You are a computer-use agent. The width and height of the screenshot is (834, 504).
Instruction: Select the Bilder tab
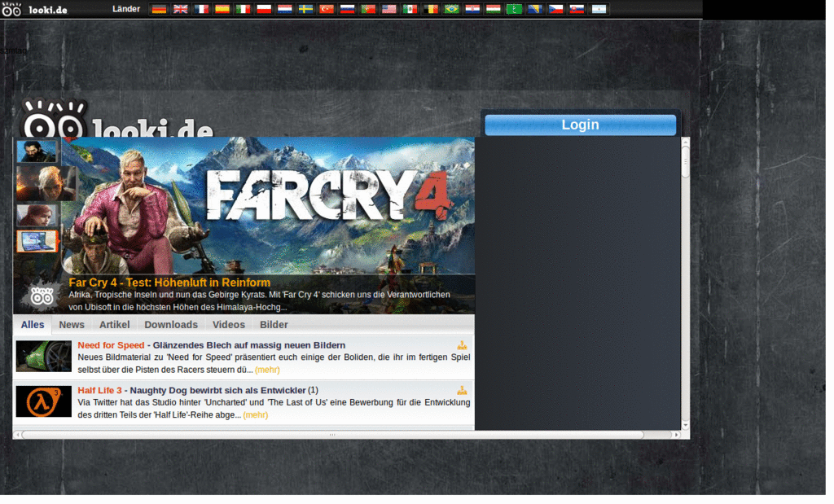(274, 325)
